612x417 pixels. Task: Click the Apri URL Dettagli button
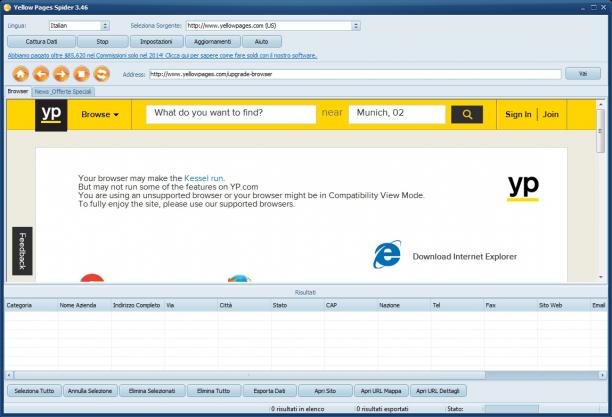tap(438, 391)
